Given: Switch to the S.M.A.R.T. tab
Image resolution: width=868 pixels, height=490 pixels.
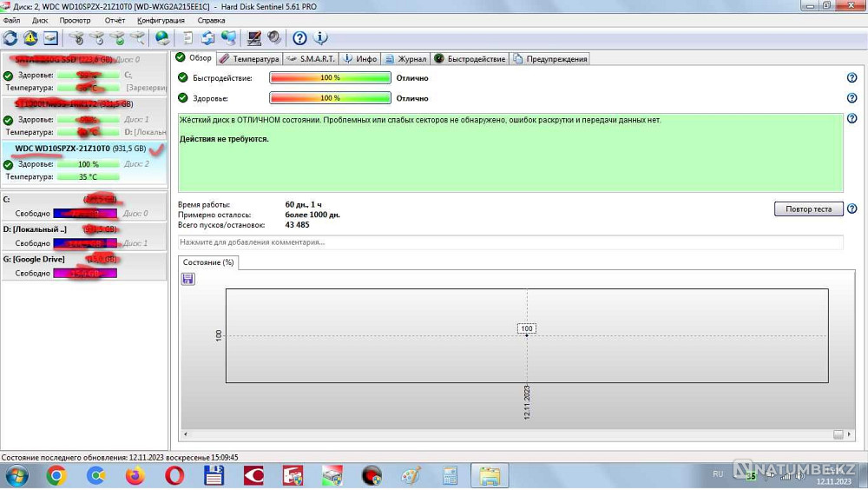Looking at the screenshot, I should 311,59.
